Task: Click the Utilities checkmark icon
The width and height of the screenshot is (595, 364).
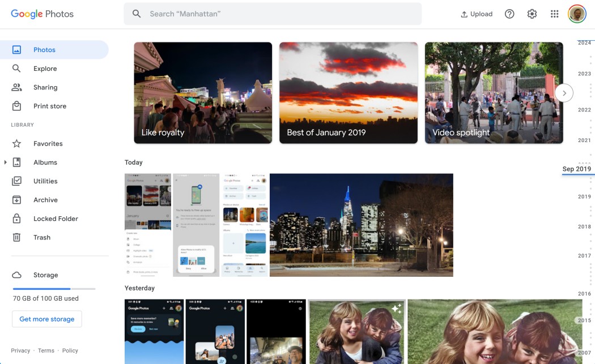Action: point(16,181)
